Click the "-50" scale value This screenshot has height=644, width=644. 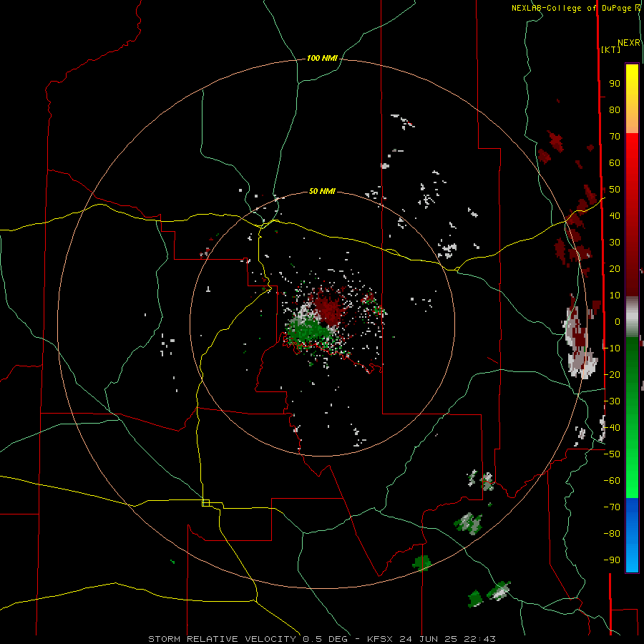(612, 454)
